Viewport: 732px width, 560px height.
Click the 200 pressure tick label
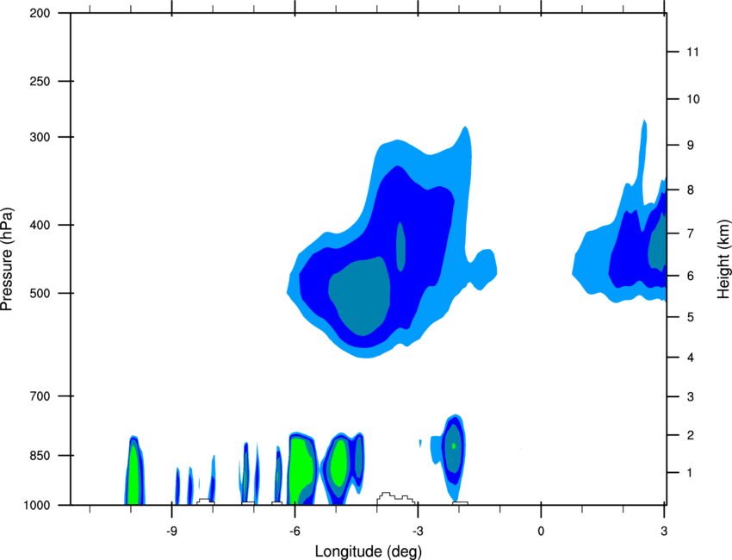(40, 13)
